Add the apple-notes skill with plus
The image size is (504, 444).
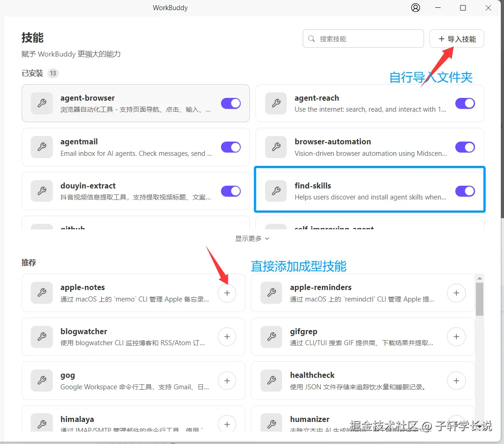[x=227, y=293]
